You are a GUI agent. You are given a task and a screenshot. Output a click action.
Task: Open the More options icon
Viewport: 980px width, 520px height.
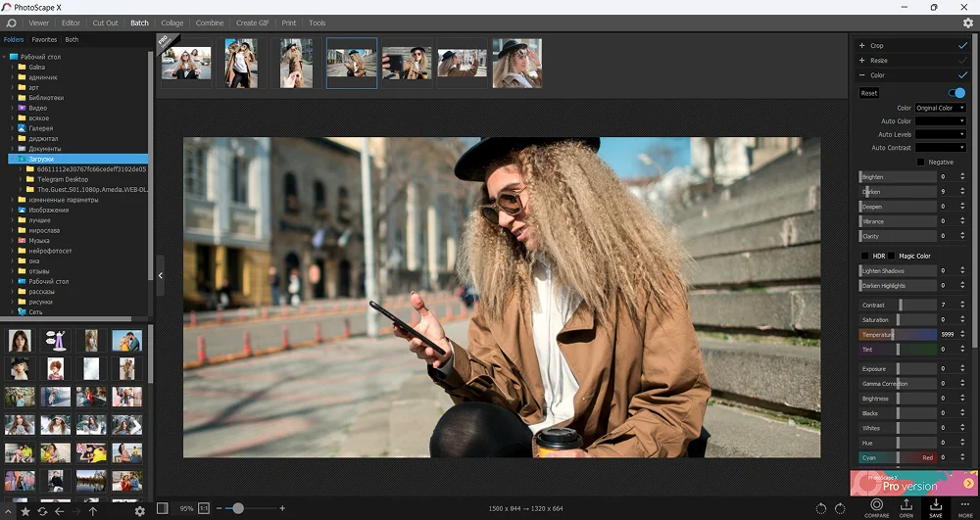click(x=965, y=504)
